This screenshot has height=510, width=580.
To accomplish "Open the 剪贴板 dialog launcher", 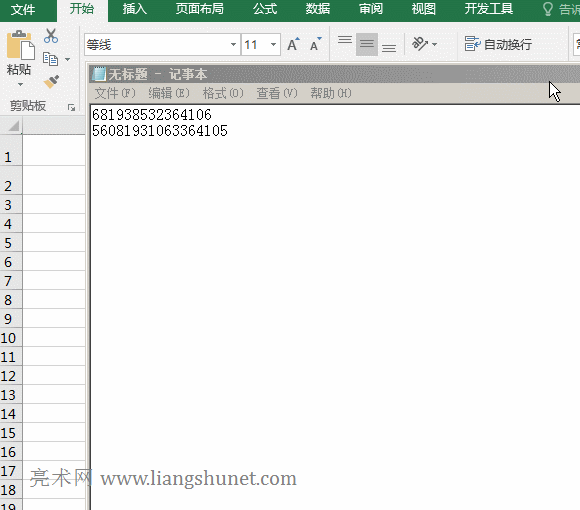I will tap(71, 108).
